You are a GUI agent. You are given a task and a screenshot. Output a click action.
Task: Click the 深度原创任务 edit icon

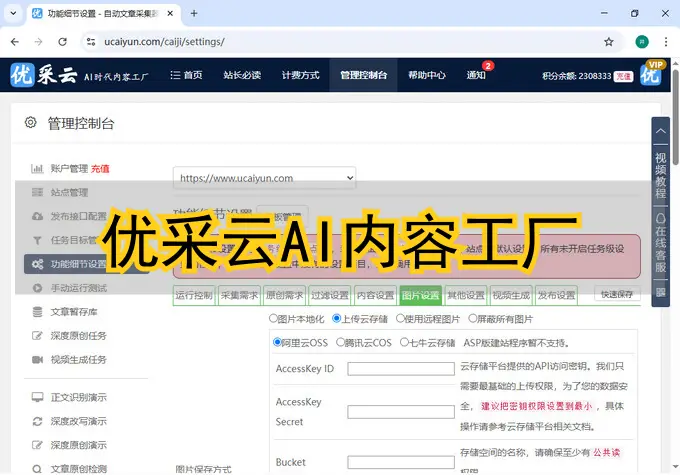[37, 336]
